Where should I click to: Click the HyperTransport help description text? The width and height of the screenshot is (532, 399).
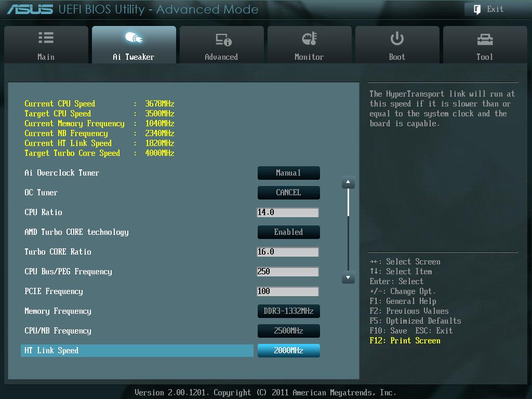[x=443, y=109]
